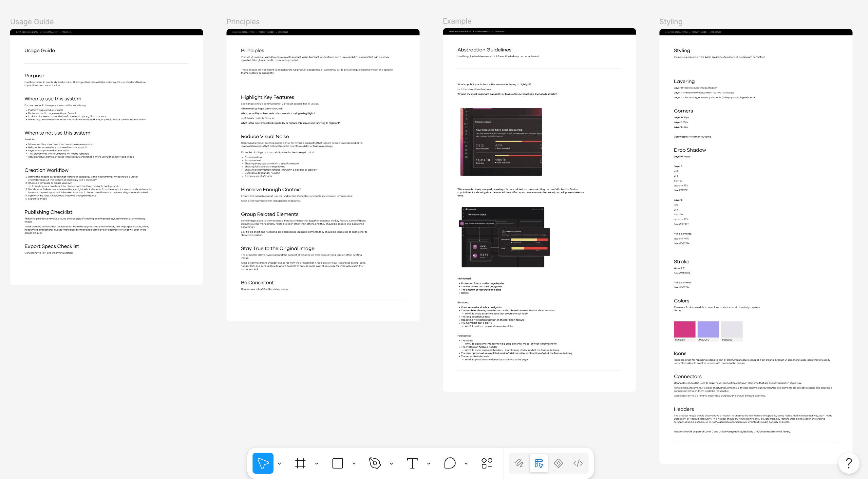Viewport: 868px width, 479px height.
Task: Switch to Design mode toggle
Action: tap(539, 463)
